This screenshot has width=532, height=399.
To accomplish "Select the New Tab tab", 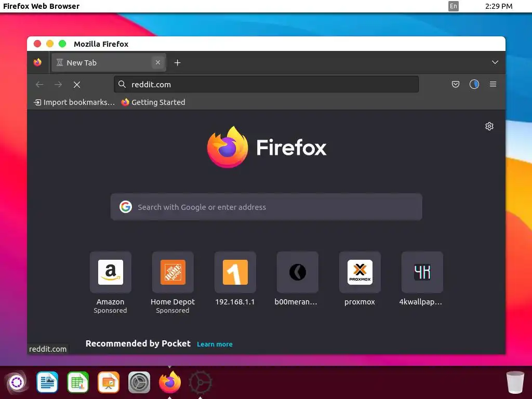I will pos(109,62).
